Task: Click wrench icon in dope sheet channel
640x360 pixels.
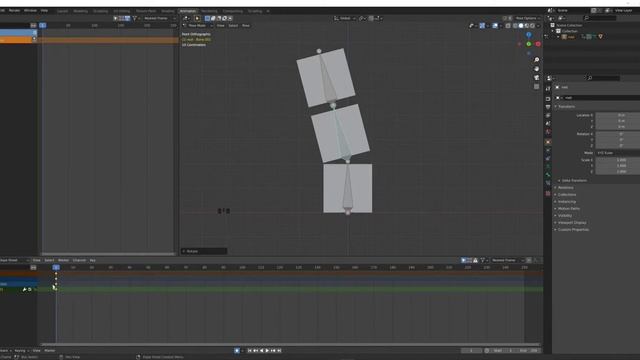Action: point(24,289)
